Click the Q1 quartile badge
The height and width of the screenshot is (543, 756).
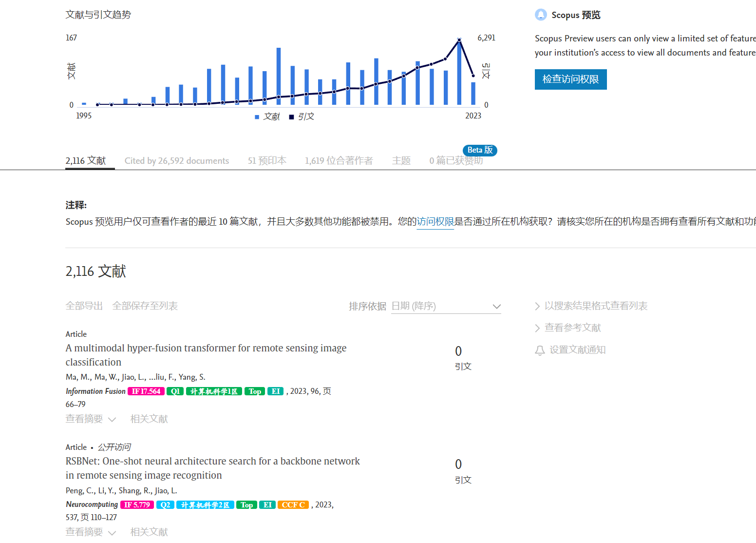click(175, 391)
